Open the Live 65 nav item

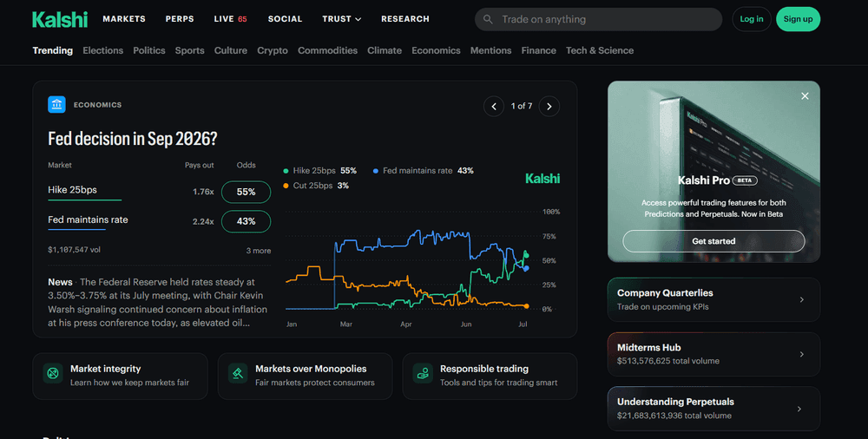(230, 19)
